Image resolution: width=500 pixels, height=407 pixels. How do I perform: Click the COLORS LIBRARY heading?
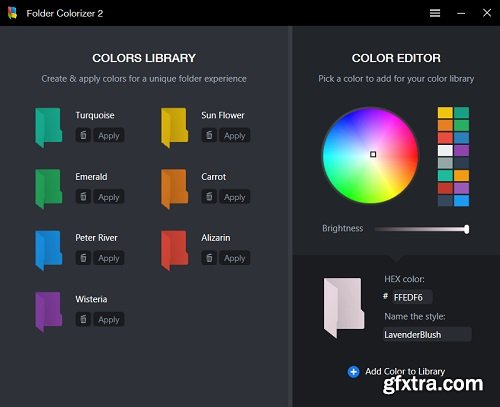click(144, 58)
